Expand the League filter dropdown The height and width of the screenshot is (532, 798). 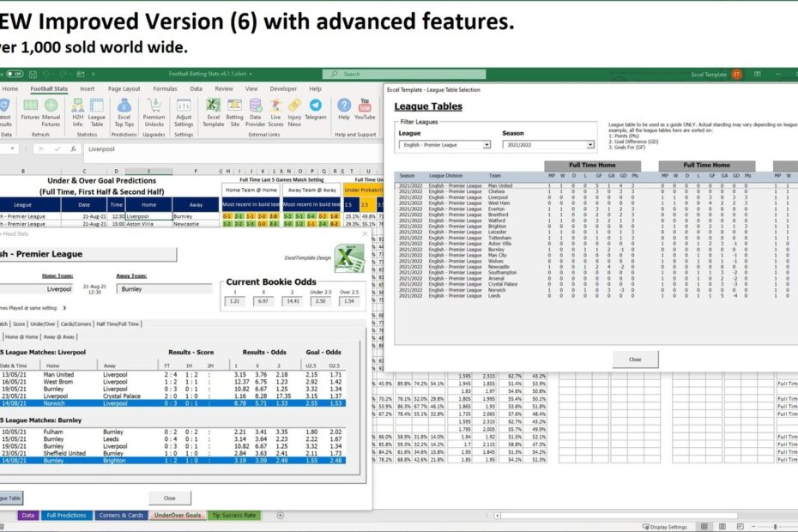tap(487, 145)
